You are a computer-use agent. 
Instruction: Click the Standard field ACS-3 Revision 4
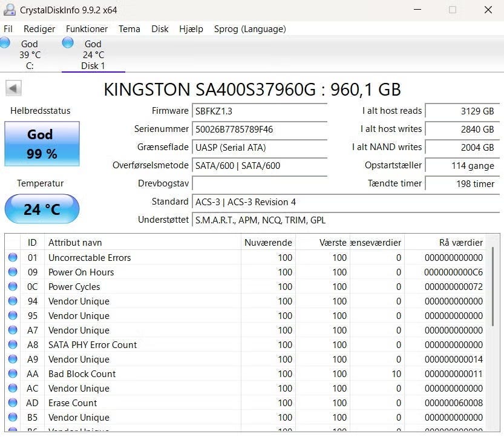pyautogui.click(x=346, y=202)
